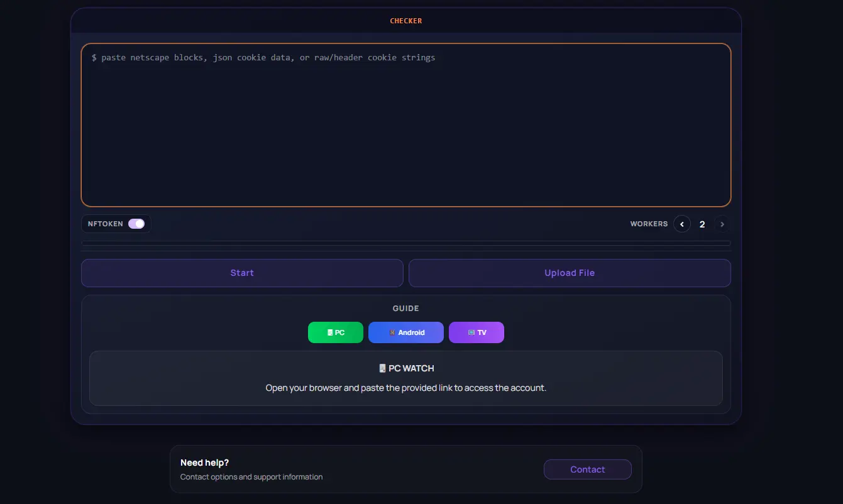Click the Start button
This screenshot has width=843, height=504.
[242, 273]
